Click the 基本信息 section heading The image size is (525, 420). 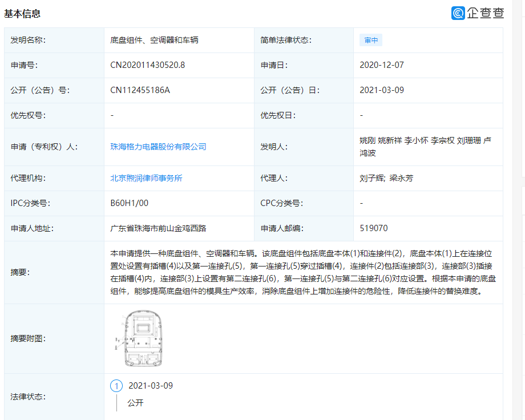pos(23,13)
